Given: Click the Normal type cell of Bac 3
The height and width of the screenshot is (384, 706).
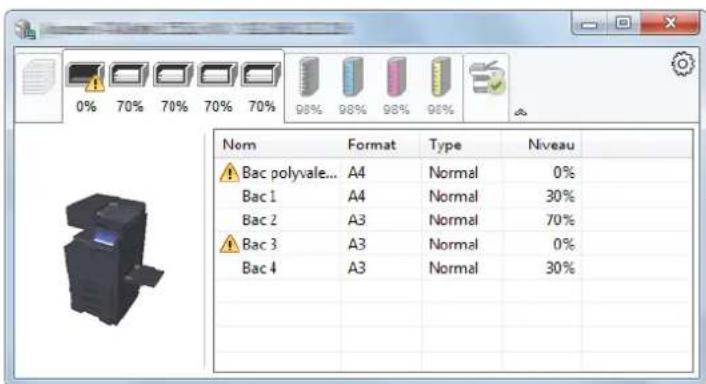Looking at the screenshot, I should point(453,244).
